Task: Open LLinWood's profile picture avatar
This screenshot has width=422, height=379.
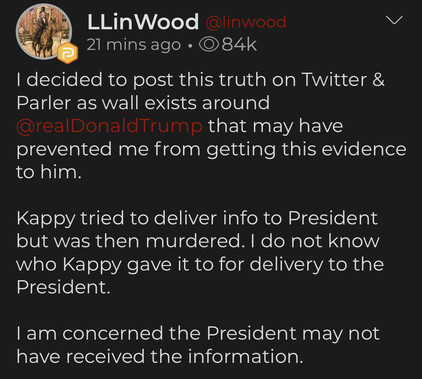Action: [x=44, y=32]
